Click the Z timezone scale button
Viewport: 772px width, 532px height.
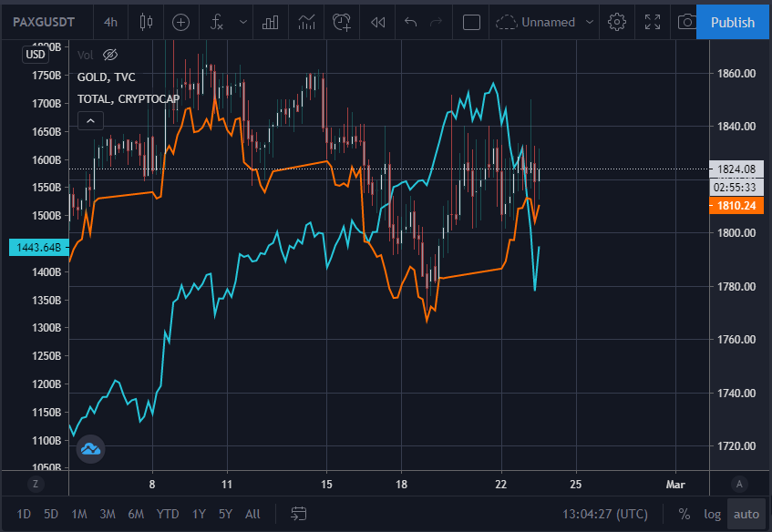(x=36, y=485)
